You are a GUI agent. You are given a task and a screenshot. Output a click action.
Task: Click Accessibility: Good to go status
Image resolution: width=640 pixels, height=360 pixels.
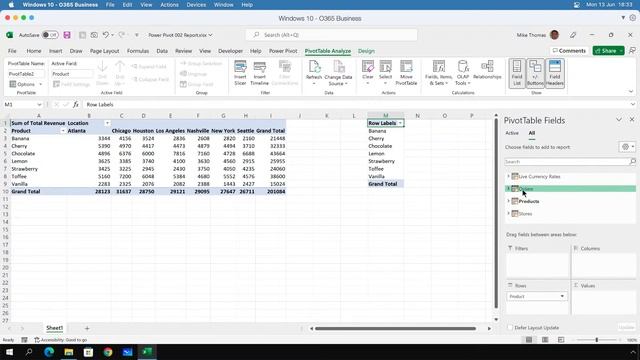point(61,340)
